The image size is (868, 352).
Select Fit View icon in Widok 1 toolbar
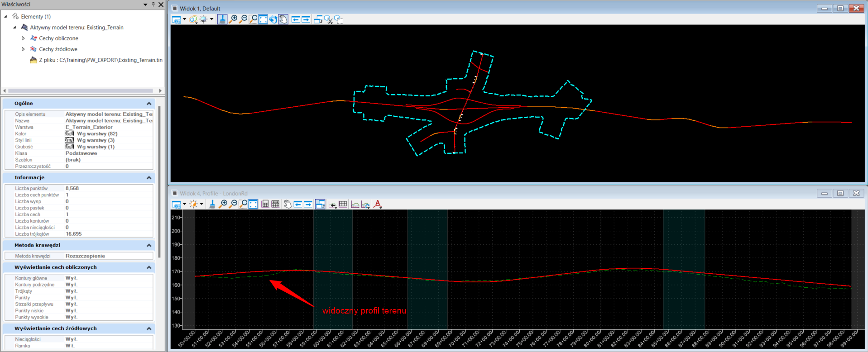pyautogui.click(x=263, y=19)
